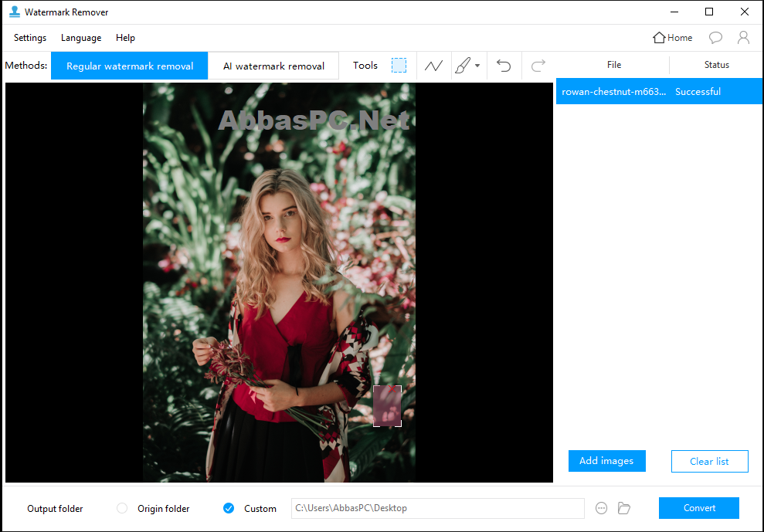Open the output folder icon

point(623,508)
